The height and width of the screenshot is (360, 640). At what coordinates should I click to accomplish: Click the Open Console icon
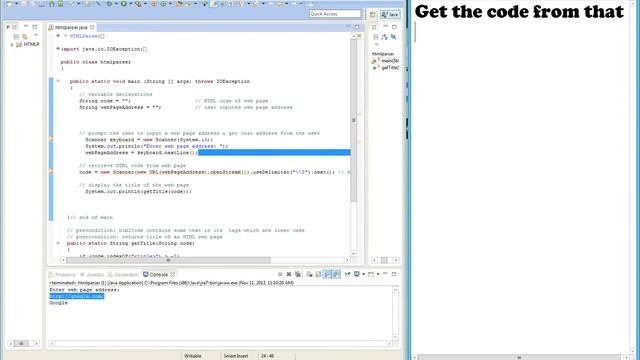click(371, 274)
